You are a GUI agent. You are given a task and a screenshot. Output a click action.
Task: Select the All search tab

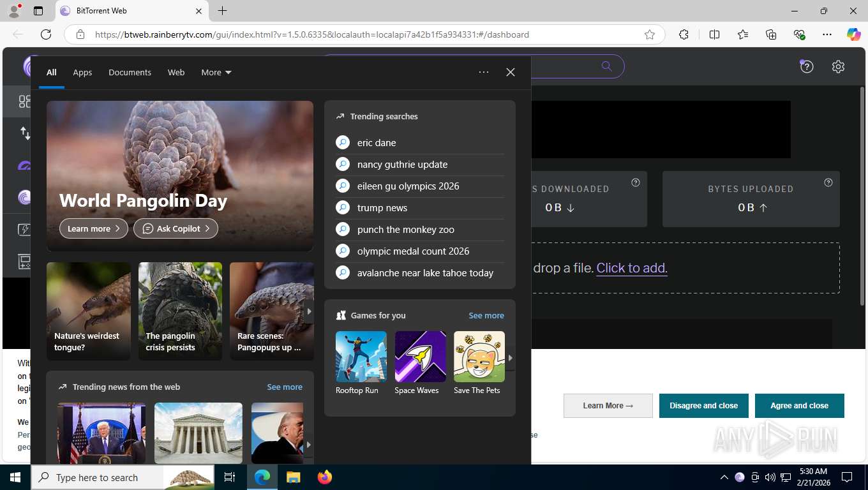(52, 72)
